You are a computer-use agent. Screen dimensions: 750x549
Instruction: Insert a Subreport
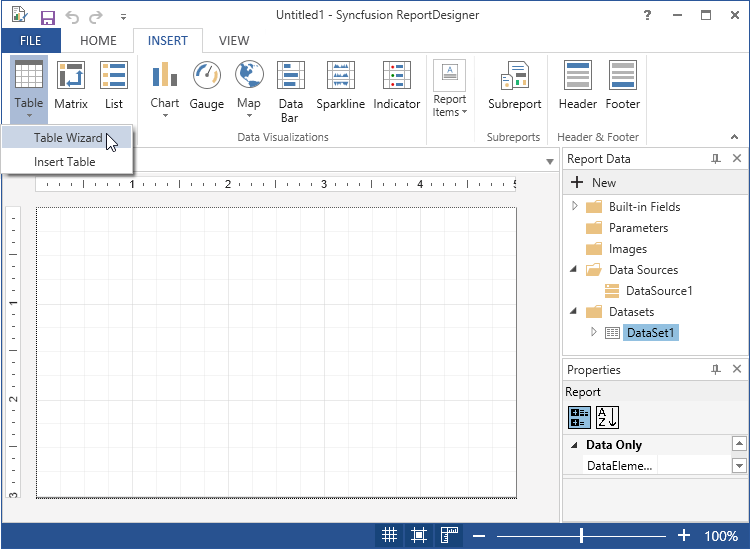[515, 85]
